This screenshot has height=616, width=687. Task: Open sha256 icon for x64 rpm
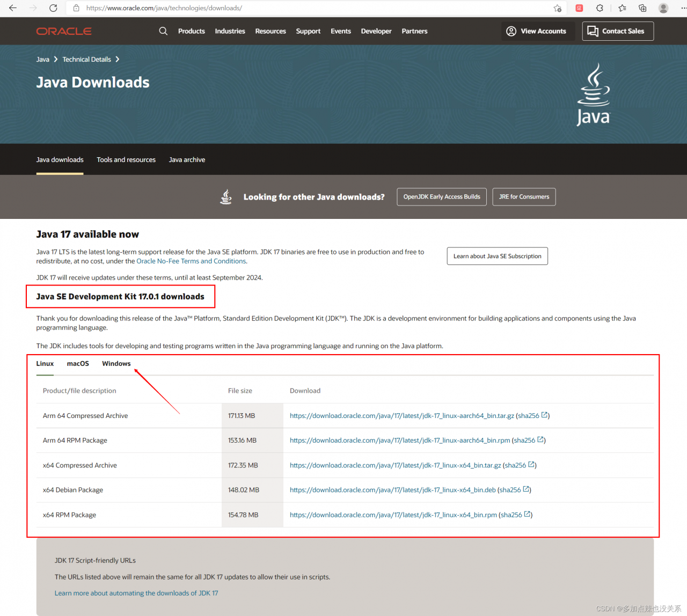point(527,514)
